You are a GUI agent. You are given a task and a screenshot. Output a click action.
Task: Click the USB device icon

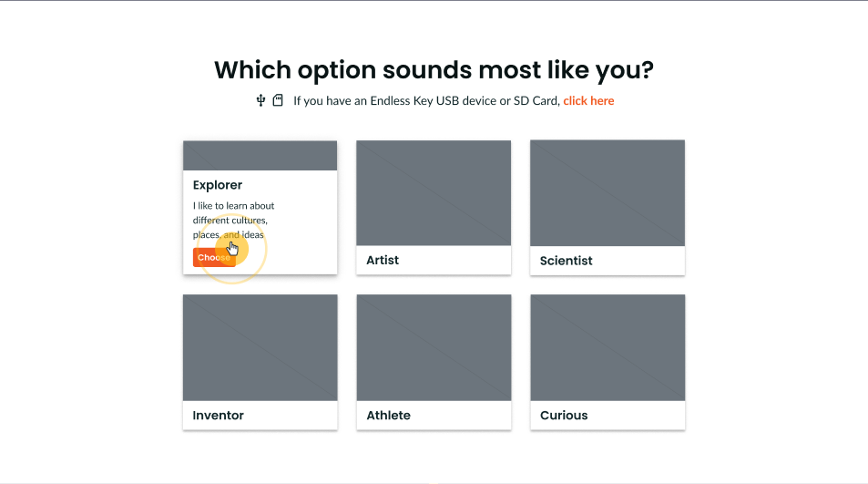pos(260,100)
